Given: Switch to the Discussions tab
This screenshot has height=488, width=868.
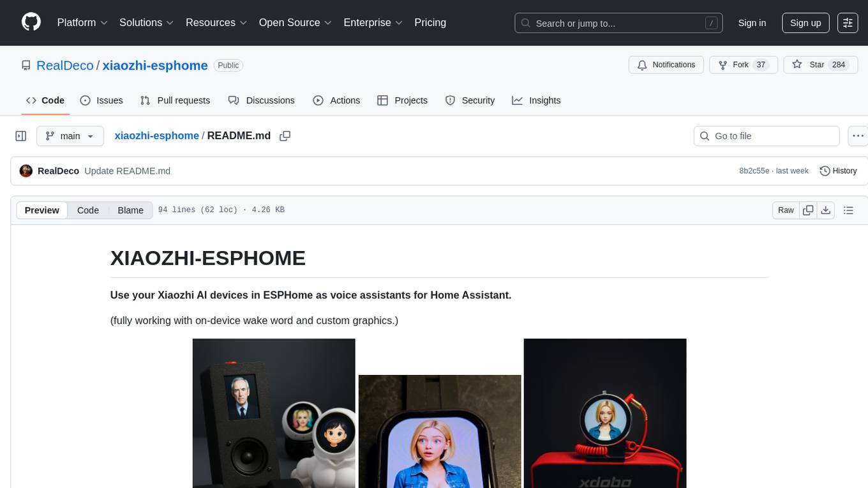Looking at the screenshot, I should (x=262, y=100).
